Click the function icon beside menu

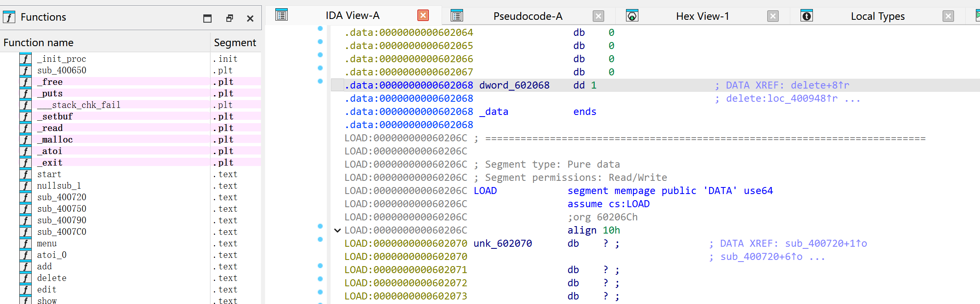[26, 243]
